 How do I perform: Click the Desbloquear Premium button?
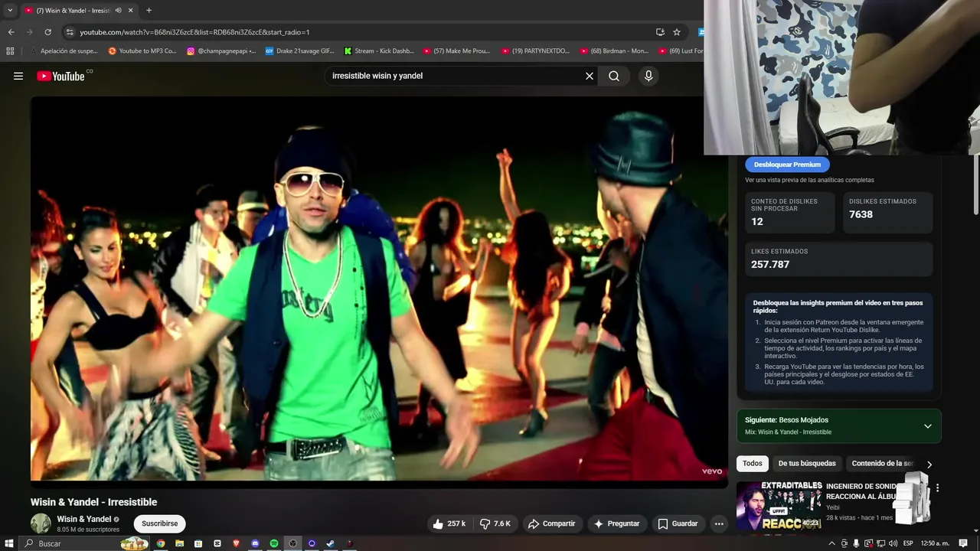click(787, 165)
